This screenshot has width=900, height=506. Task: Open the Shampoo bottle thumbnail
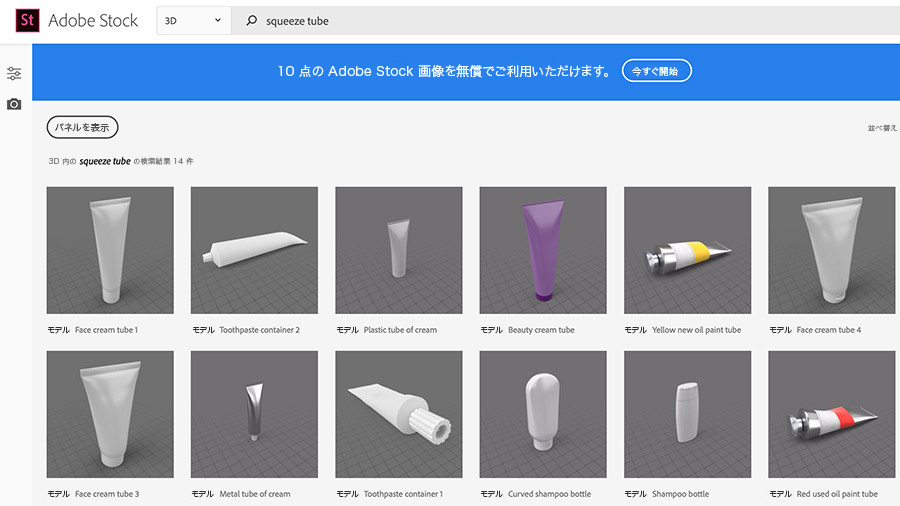[688, 414]
